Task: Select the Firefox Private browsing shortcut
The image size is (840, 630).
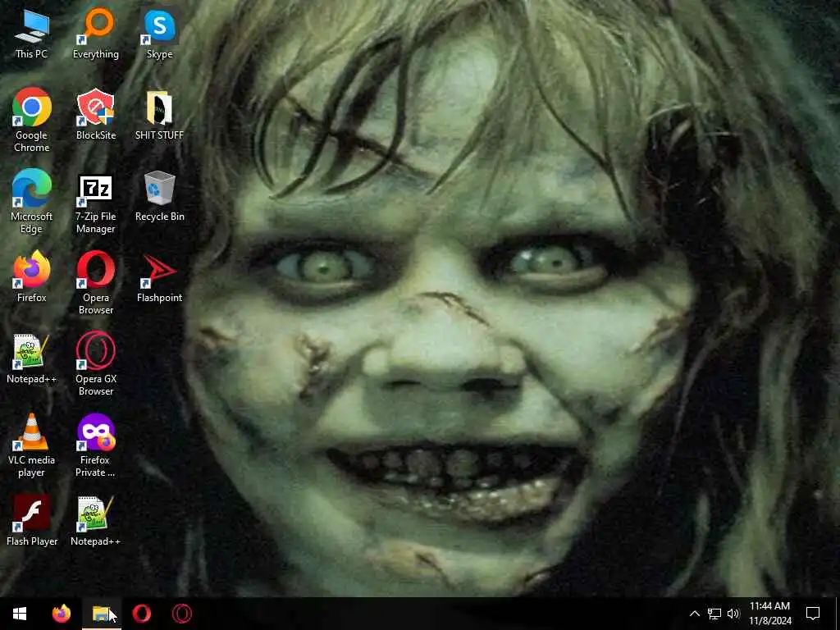Action: (95, 445)
